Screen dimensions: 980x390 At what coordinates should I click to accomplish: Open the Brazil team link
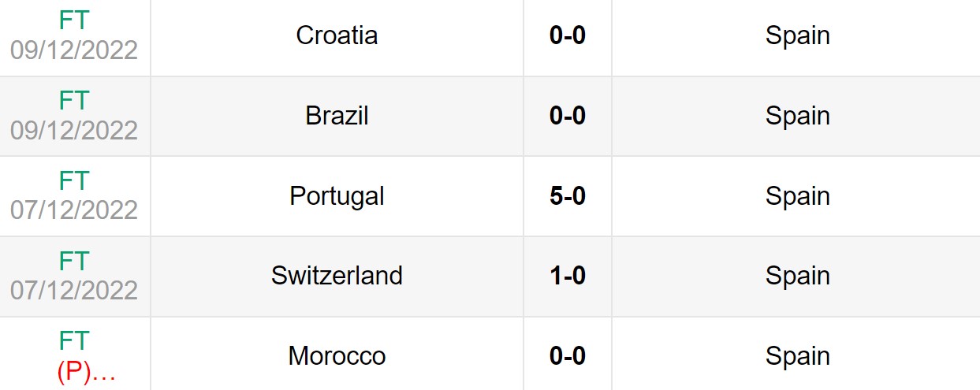click(337, 116)
